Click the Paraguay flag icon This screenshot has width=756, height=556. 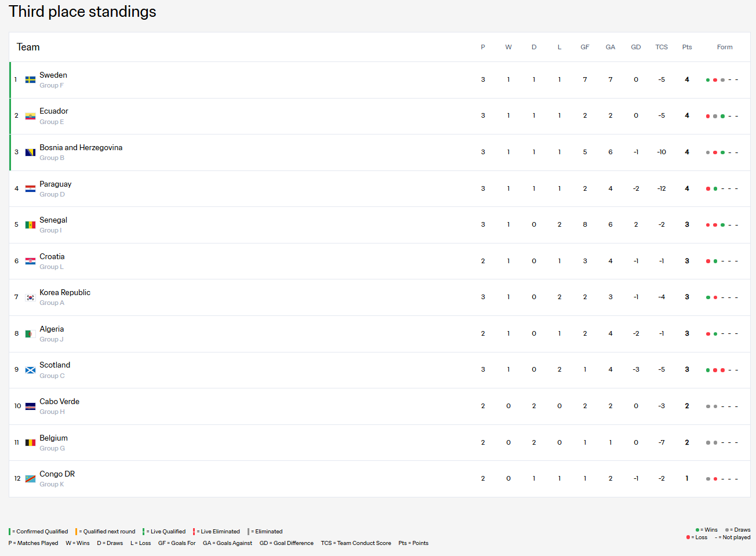coord(30,188)
